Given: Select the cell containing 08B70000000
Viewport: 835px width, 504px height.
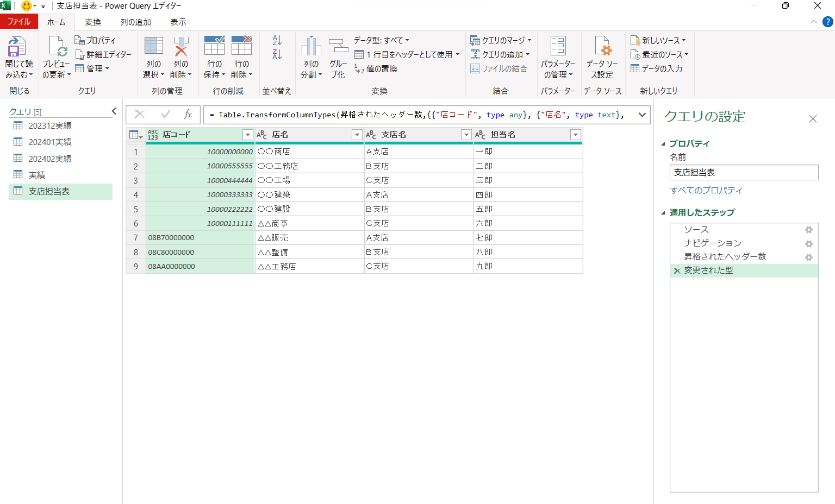Looking at the screenshot, I should pos(200,237).
